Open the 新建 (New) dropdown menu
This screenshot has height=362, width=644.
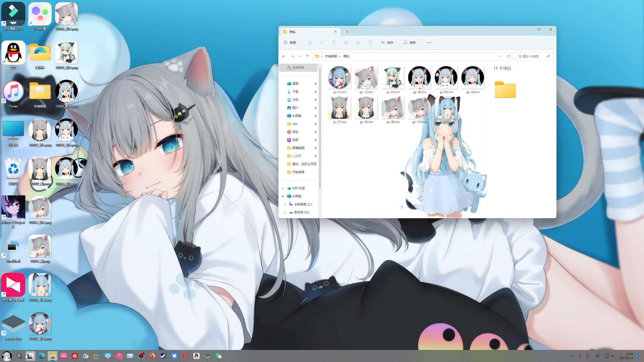pyautogui.click(x=291, y=43)
